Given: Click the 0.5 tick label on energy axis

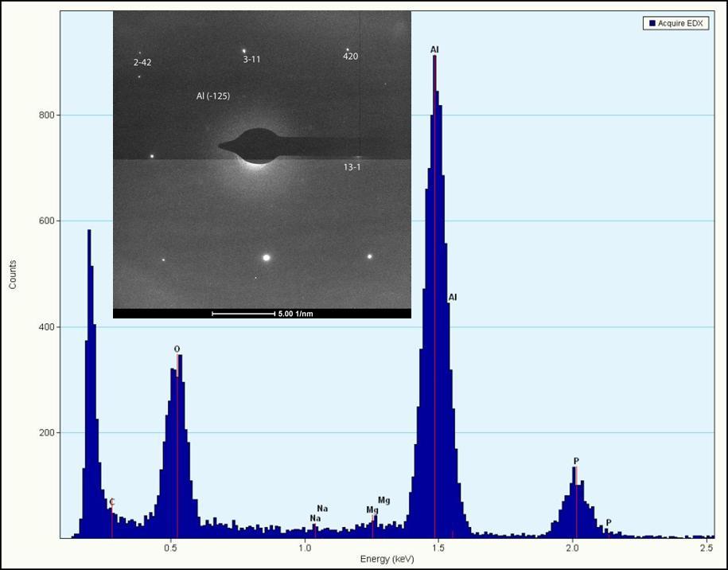Looking at the screenshot, I should (171, 548).
